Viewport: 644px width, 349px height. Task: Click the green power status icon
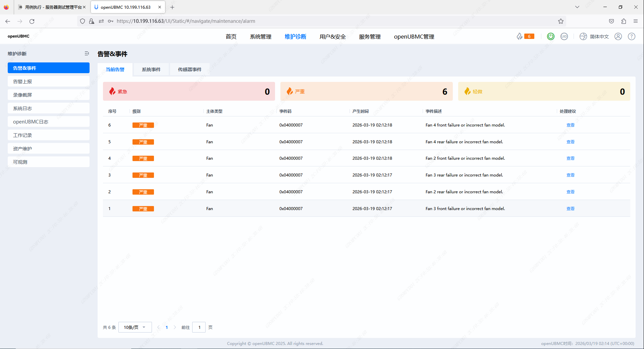[551, 36]
